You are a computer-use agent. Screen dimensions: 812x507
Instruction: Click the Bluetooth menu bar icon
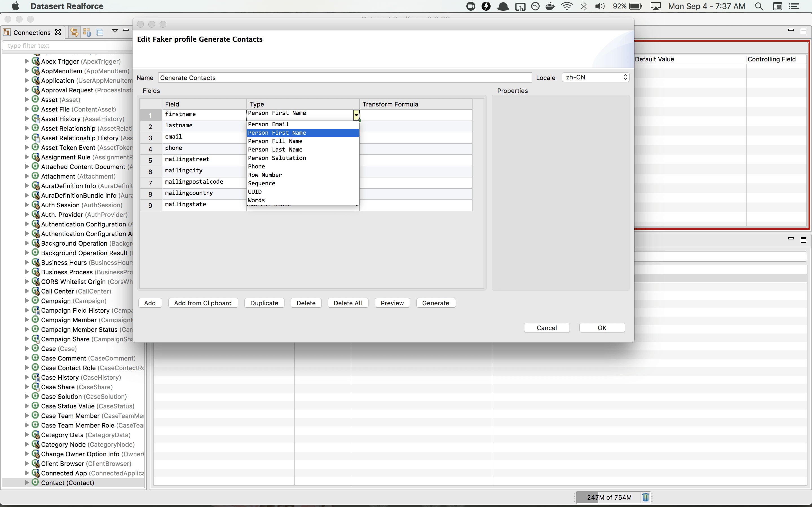tap(584, 6)
